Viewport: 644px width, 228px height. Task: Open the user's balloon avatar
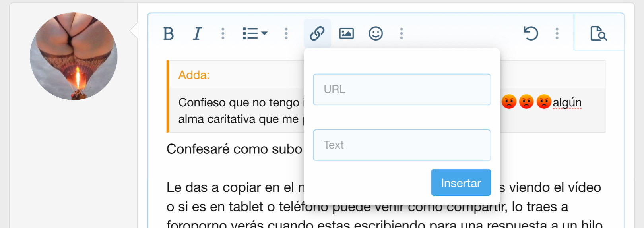tap(74, 56)
